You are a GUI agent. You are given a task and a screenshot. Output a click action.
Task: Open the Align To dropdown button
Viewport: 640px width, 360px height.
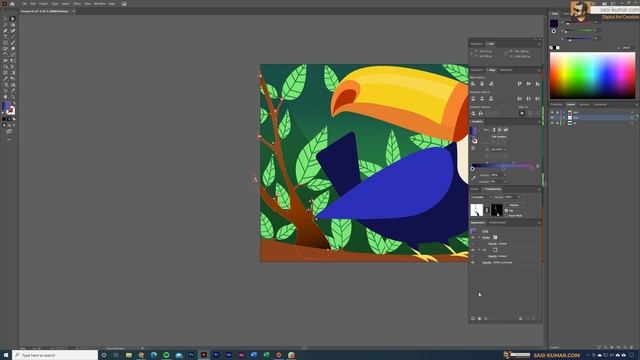tap(522, 113)
